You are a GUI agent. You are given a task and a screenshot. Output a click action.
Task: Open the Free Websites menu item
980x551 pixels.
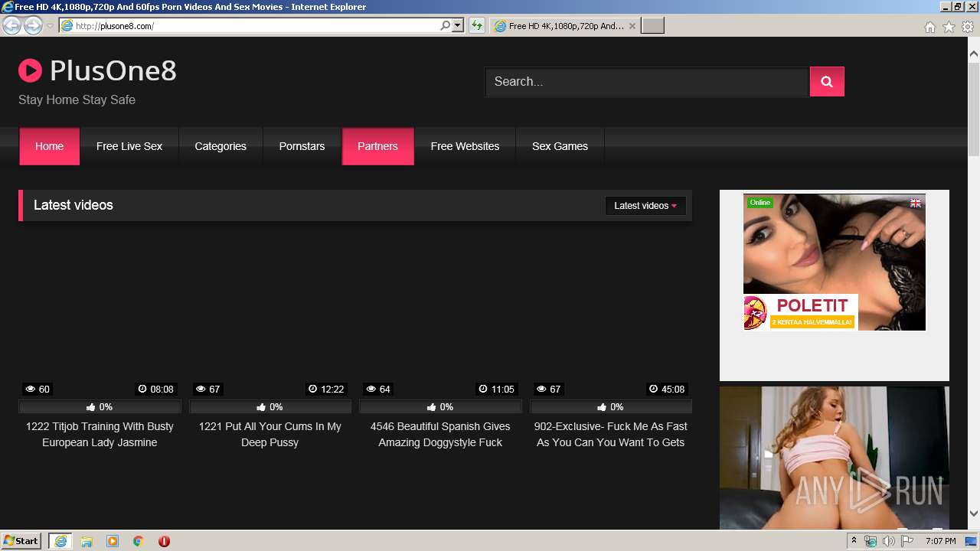(x=465, y=146)
